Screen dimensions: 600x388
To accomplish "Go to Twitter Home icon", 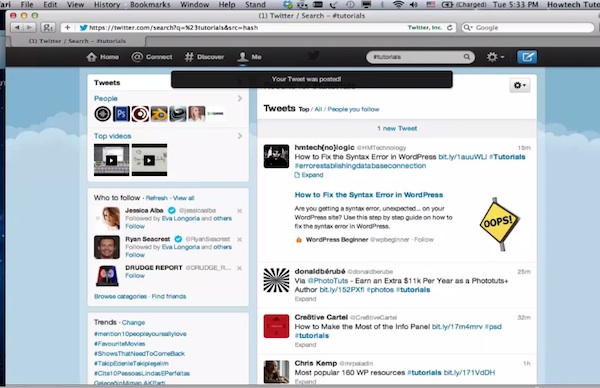I will [x=91, y=57].
